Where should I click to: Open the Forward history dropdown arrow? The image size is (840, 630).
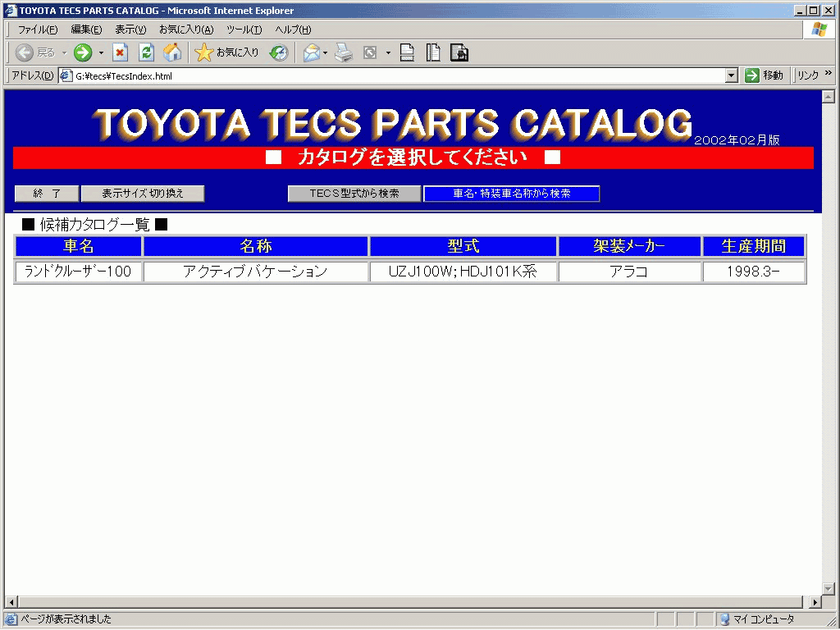101,52
